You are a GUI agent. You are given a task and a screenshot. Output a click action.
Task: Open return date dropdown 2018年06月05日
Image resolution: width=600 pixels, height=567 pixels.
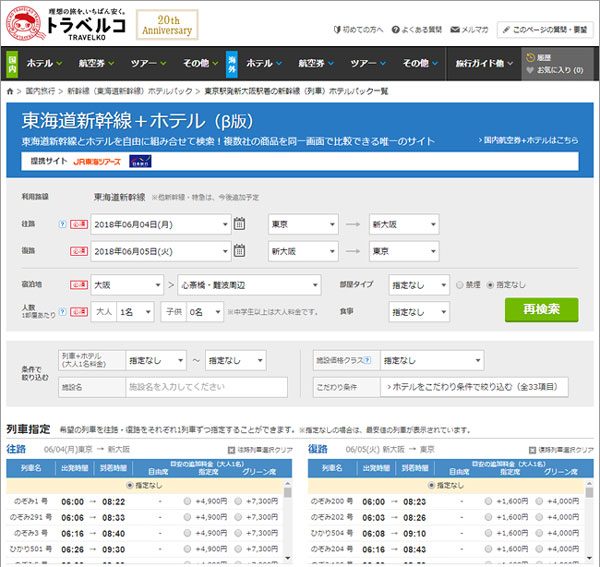[161, 251]
